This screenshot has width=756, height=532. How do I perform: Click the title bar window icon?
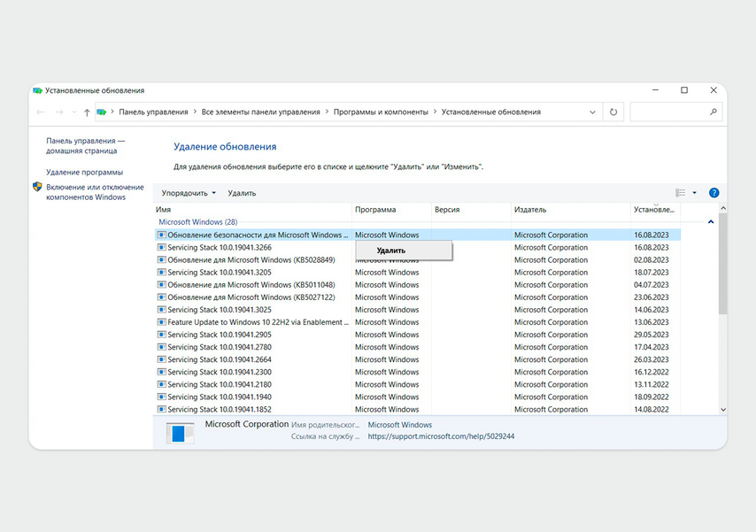click(37, 90)
